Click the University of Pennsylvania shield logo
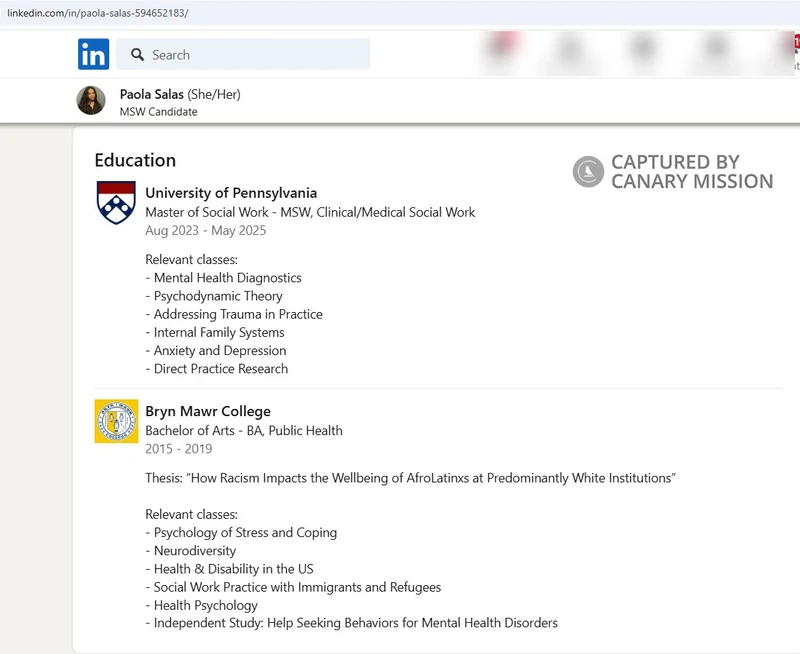This screenshot has width=800, height=654. click(x=116, y=203)
